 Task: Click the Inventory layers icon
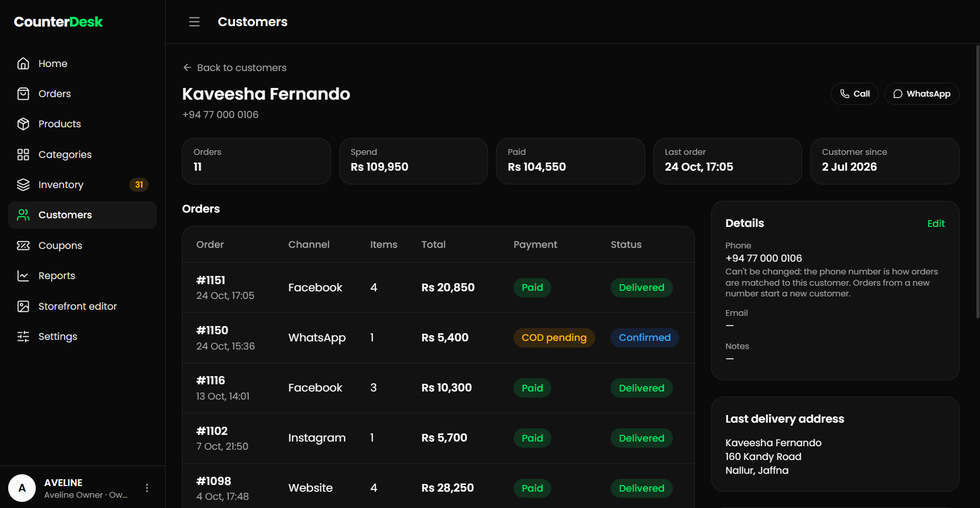(x=23, y=184)
